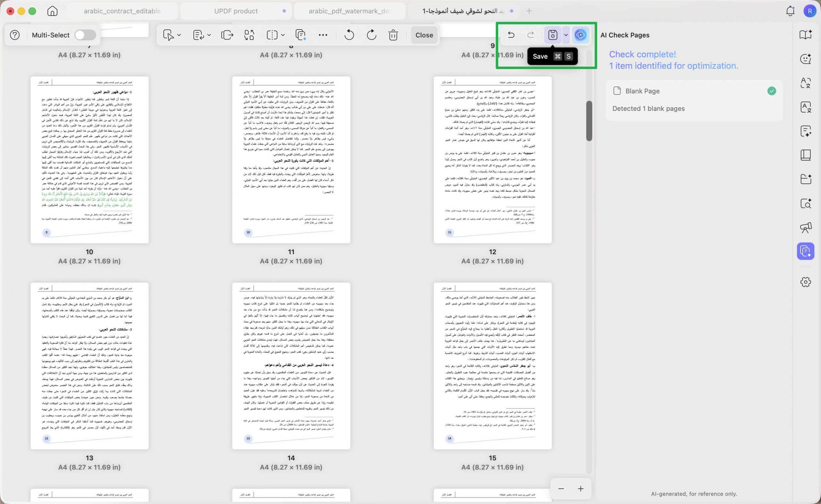The width and height of the screenshot is (821, 504).
Task: Select page 11 thumbnail
Action: [x=291, y=160]
